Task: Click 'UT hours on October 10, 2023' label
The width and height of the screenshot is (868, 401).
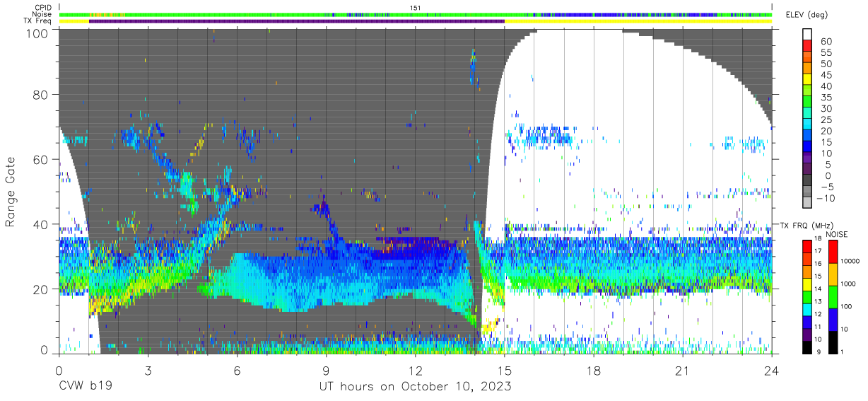Action: point(416,387)
